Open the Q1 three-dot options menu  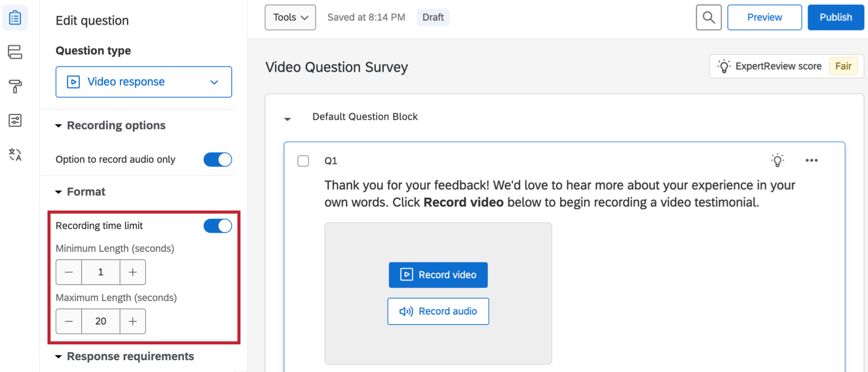pyautogui.click(x=811, y=160)
